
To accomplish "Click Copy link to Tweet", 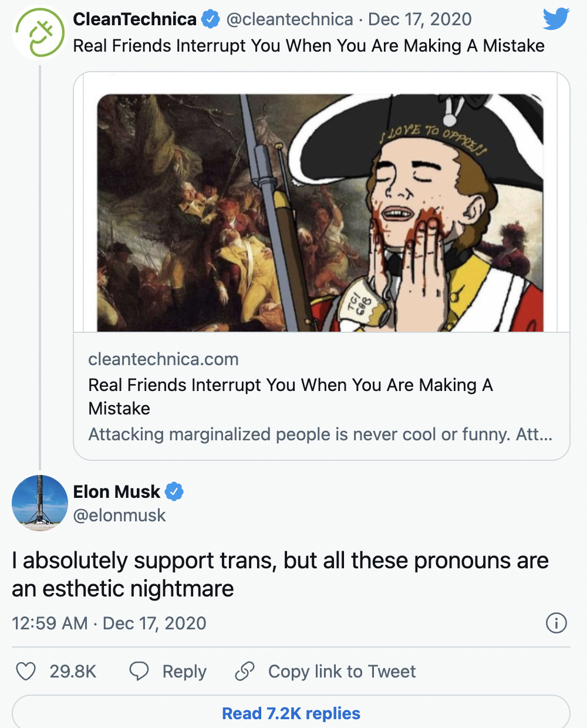I will (x=342, y=671).
